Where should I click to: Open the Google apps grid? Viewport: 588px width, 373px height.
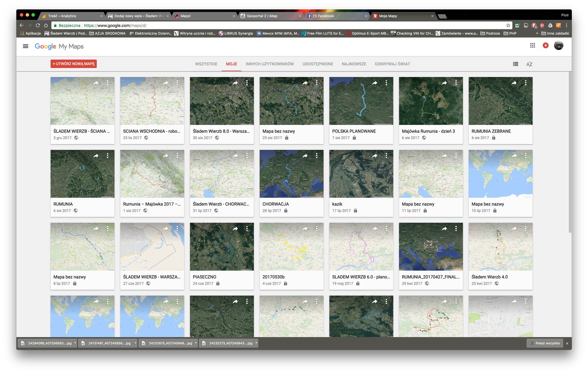[532, 46]
